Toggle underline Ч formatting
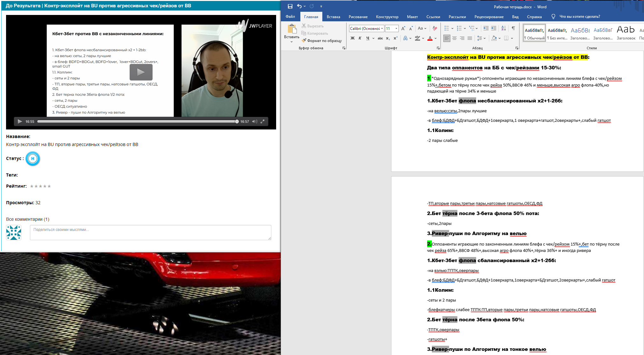The width and height of the screenshot is (644, 355). point(368,38)
